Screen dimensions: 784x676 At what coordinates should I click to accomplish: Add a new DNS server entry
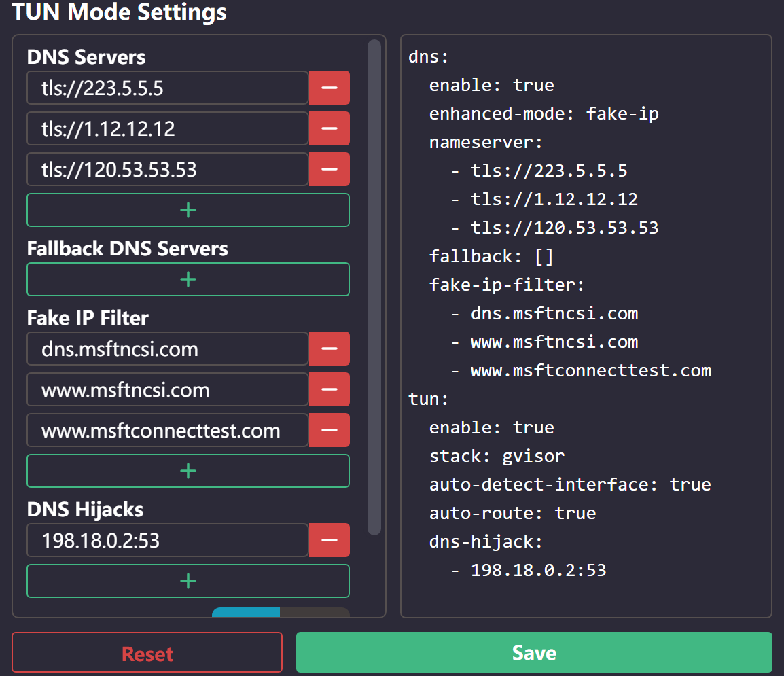point(188,210)
